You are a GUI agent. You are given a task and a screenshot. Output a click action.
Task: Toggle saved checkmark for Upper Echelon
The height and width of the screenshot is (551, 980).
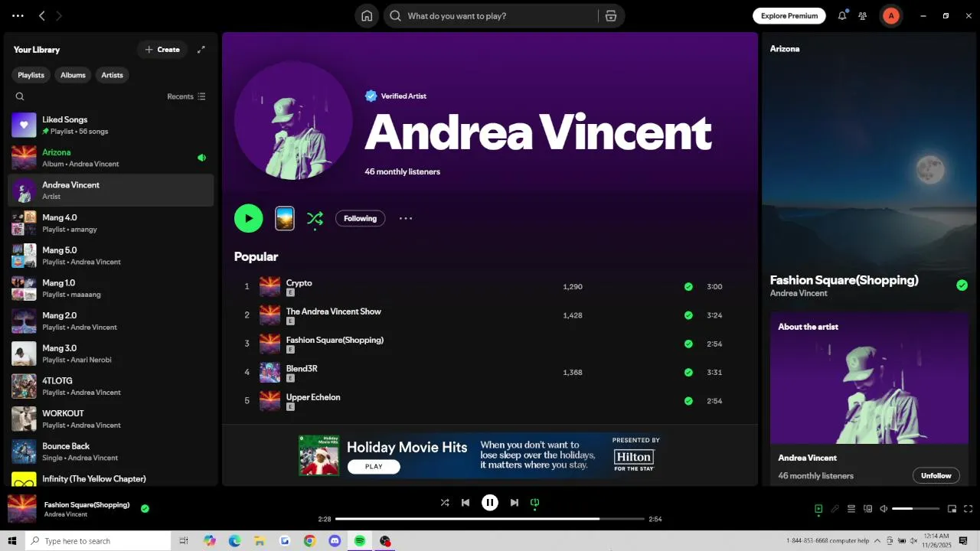tap(688, 401)
